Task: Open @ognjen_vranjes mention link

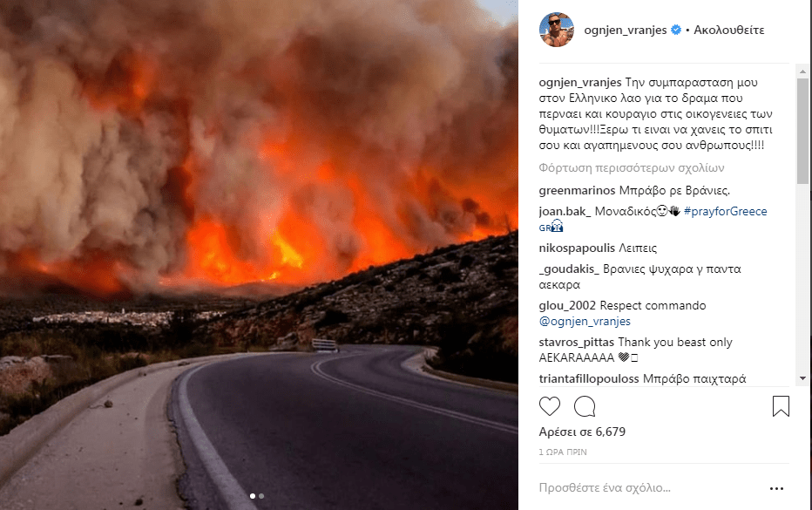Action: tap(585, 322)
